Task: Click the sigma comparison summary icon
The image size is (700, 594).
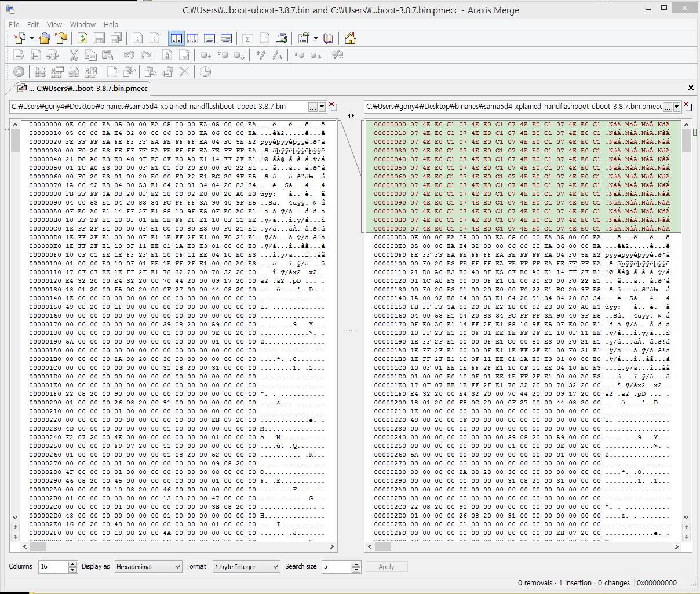Action: pos(247,39)
